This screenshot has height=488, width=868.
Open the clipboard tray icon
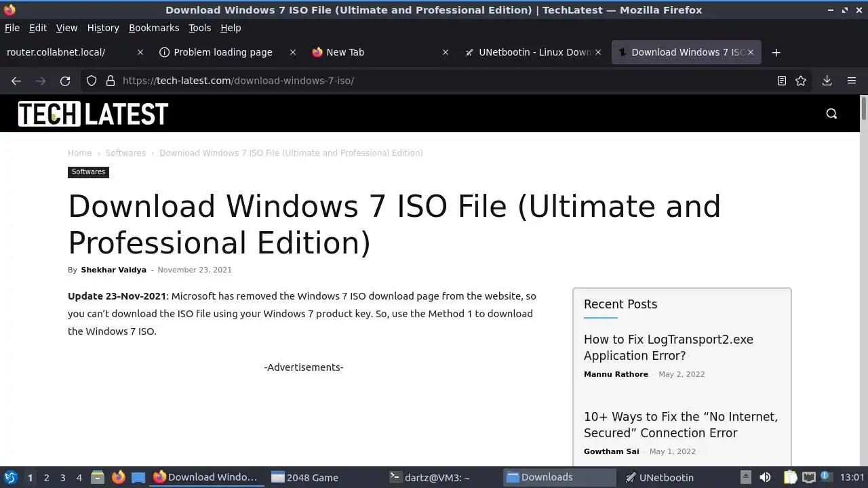click(x=790, y=477)
